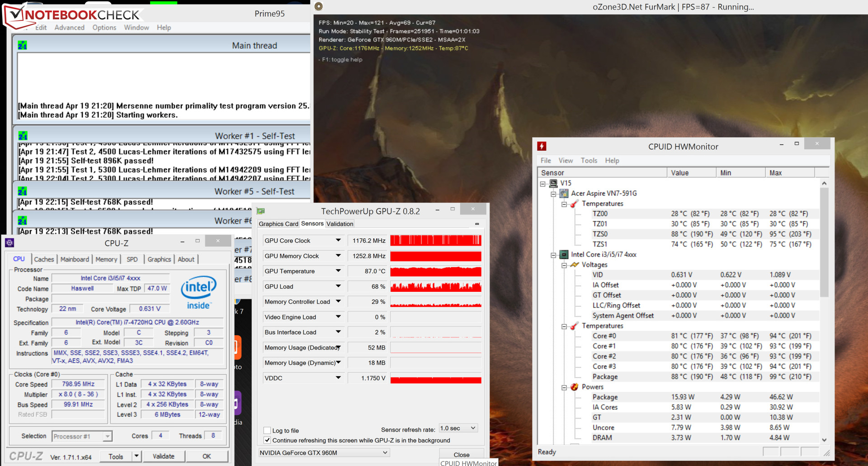The image size is (868, 466).
Task: Click the HWMonitor scrollbar up arrow
Action: click(x=824, y=183)
